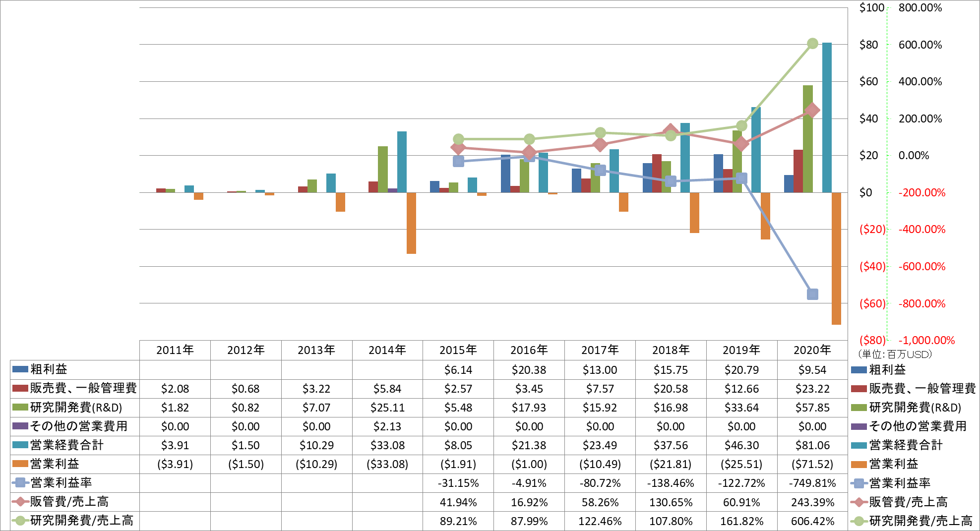Image resolution: width=980 pixels, height=531 pixels.
Task: Click the 16.92% cell
Action: (x=529, y=502)
